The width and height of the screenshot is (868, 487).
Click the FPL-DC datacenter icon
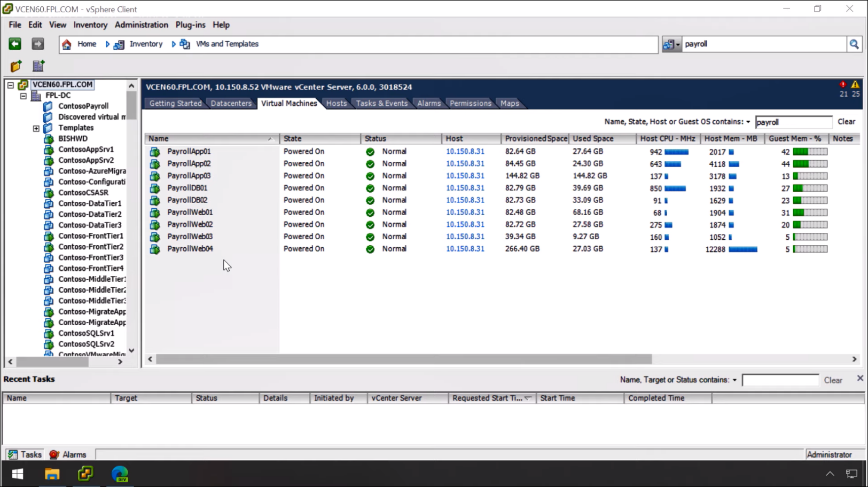[x=36, y=96]
